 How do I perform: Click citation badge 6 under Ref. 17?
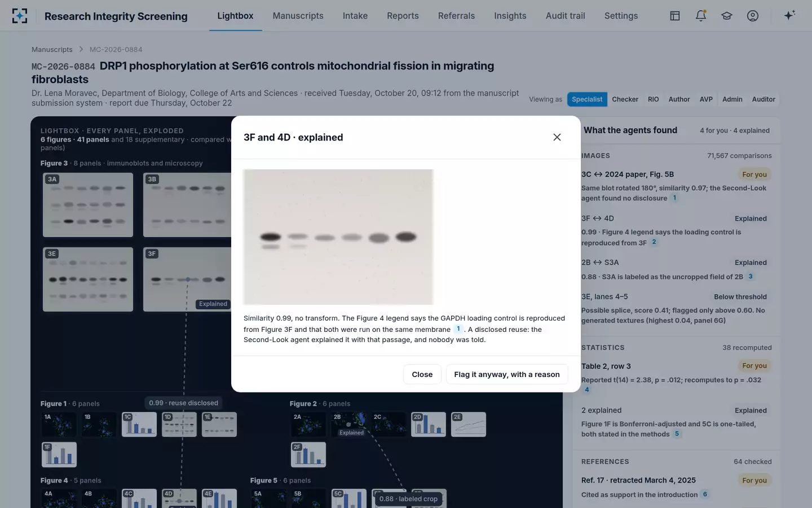705,494
